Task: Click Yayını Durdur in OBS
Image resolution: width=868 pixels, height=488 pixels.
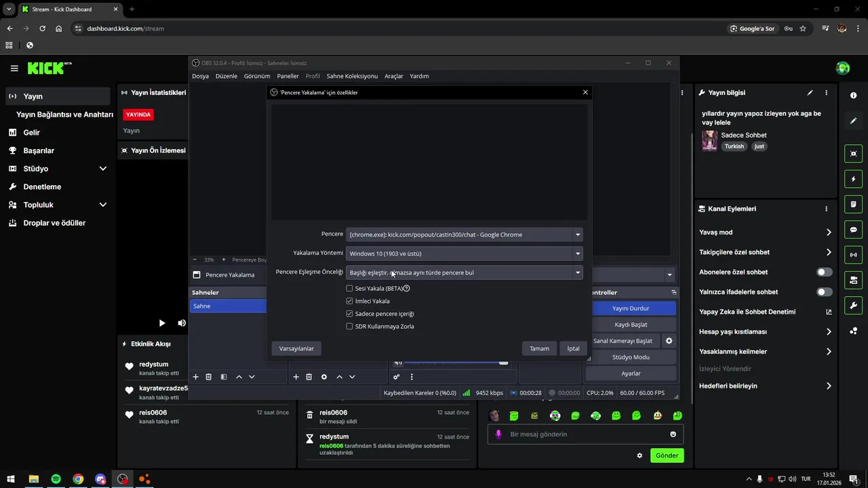Action: coord(631,308)
